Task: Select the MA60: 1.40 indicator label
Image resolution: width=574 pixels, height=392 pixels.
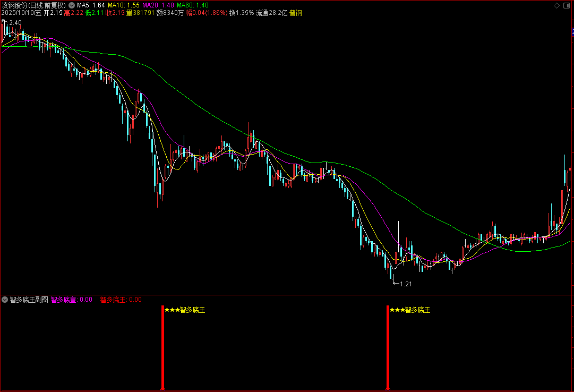Action: pos(193,5)
